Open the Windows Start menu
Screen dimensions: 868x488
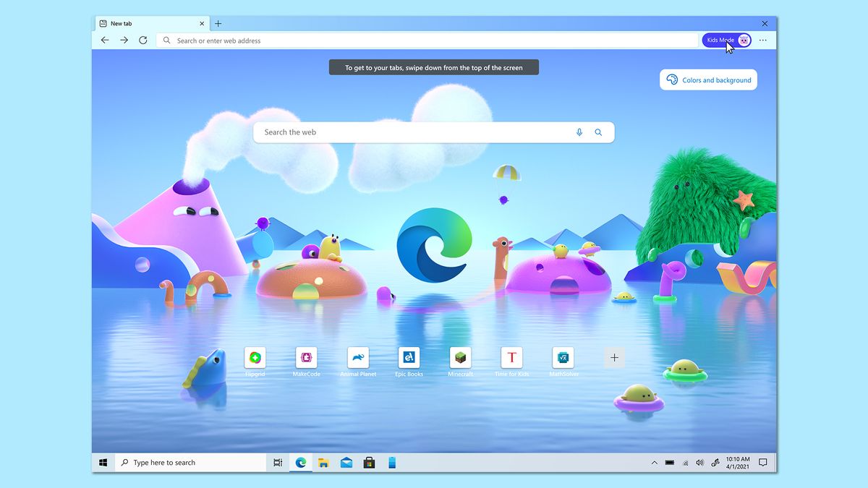click(103, 462)
